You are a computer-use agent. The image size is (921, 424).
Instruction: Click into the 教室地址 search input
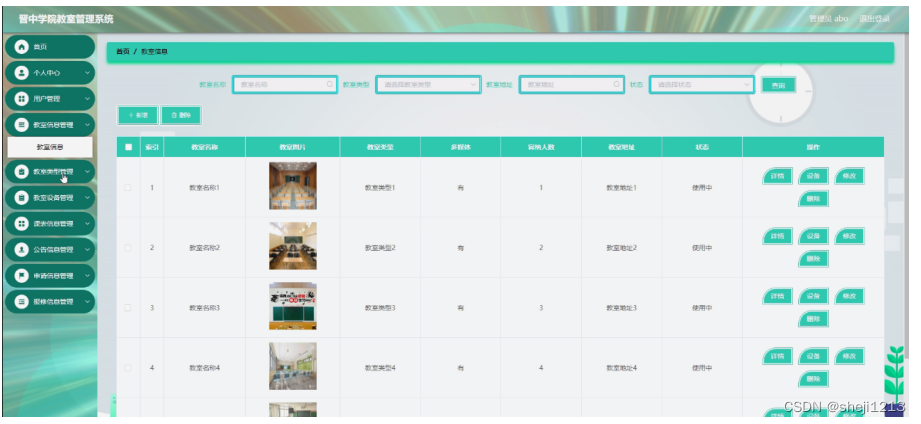coord(572,85)
